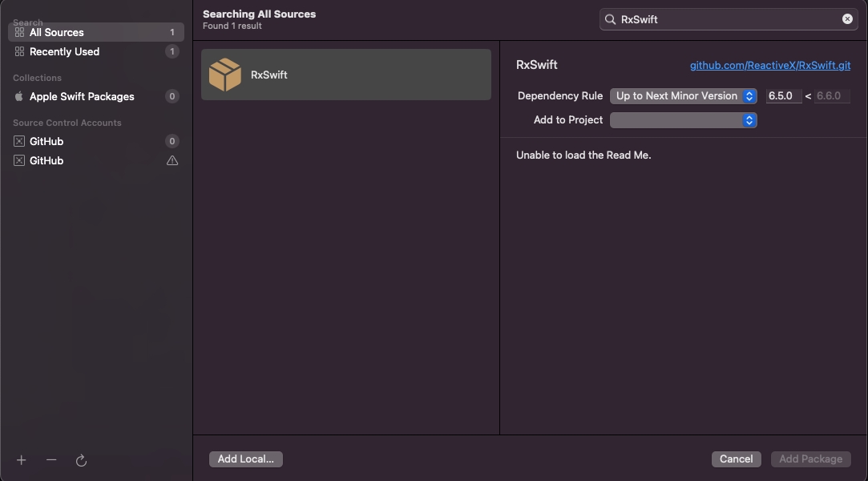Select the RxSwift search result row

pos(345,75)
